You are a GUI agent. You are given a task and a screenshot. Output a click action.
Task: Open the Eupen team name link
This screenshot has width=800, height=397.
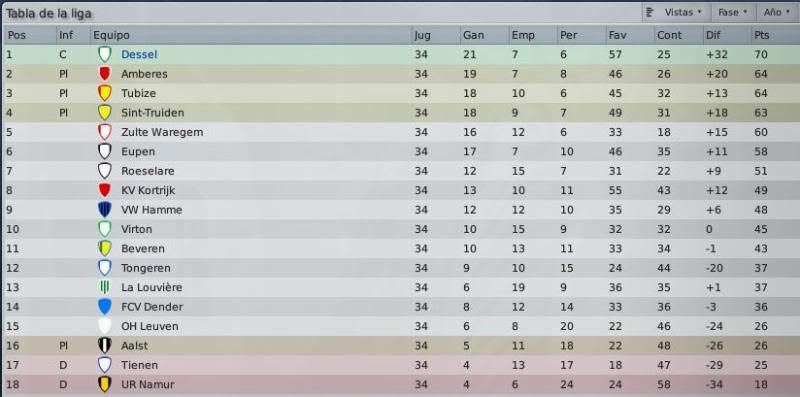pos(138,152)
